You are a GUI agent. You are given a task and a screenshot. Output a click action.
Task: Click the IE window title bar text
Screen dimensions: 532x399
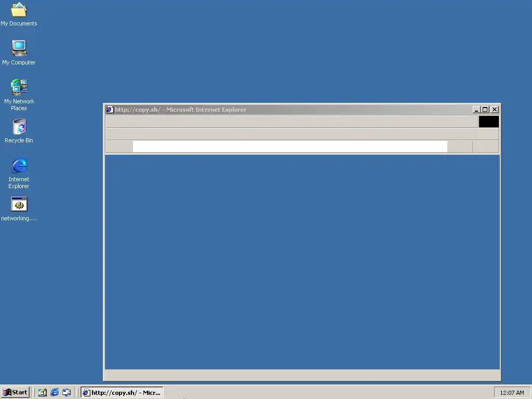click(180, 110)
